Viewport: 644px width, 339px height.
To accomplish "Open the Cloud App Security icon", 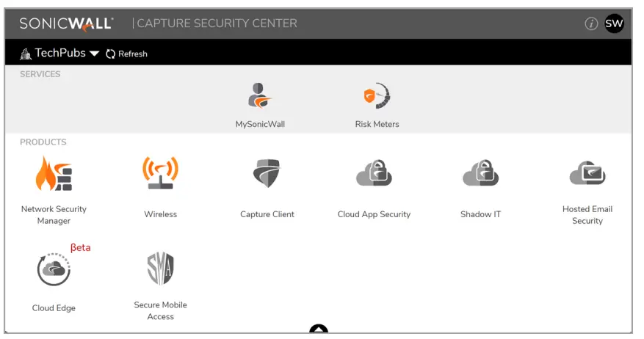I will (x=374, y=174).
